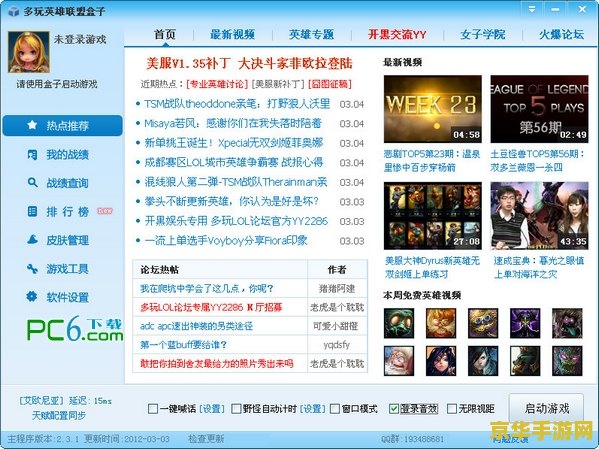Toggle the 窗口模式 checkbox
The width and height of the screenshot is (599, 449).
tap(335, 409)
